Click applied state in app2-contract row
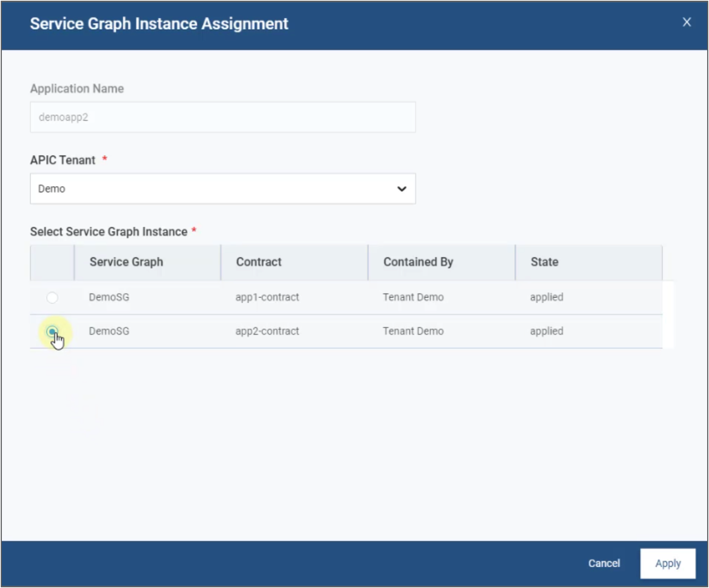The image size is (709, 588). point(547,331)
